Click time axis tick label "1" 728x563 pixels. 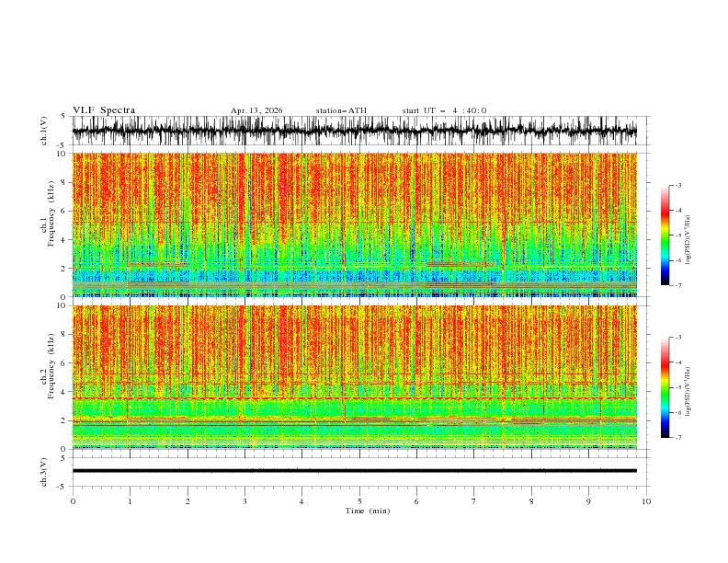pyautogui.click(x=130, y=501)
